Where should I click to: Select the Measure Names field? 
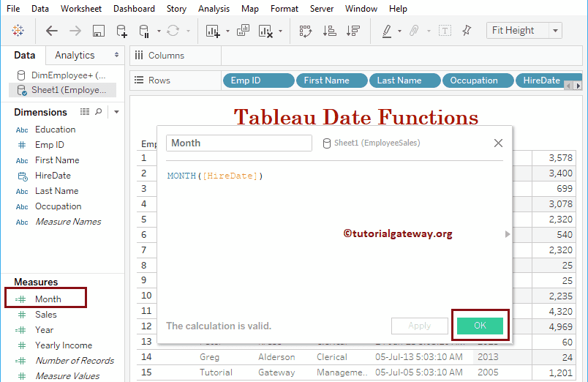[x=68, y=222]
